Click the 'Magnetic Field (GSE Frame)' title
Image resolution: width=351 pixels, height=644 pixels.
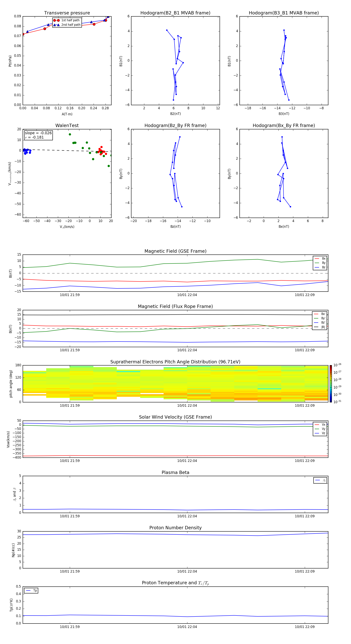(175, 251)
